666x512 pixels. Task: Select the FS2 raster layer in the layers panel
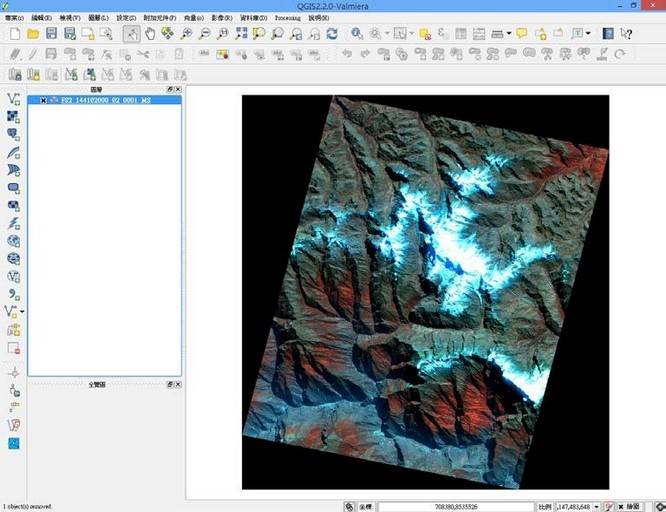point(104,100)
